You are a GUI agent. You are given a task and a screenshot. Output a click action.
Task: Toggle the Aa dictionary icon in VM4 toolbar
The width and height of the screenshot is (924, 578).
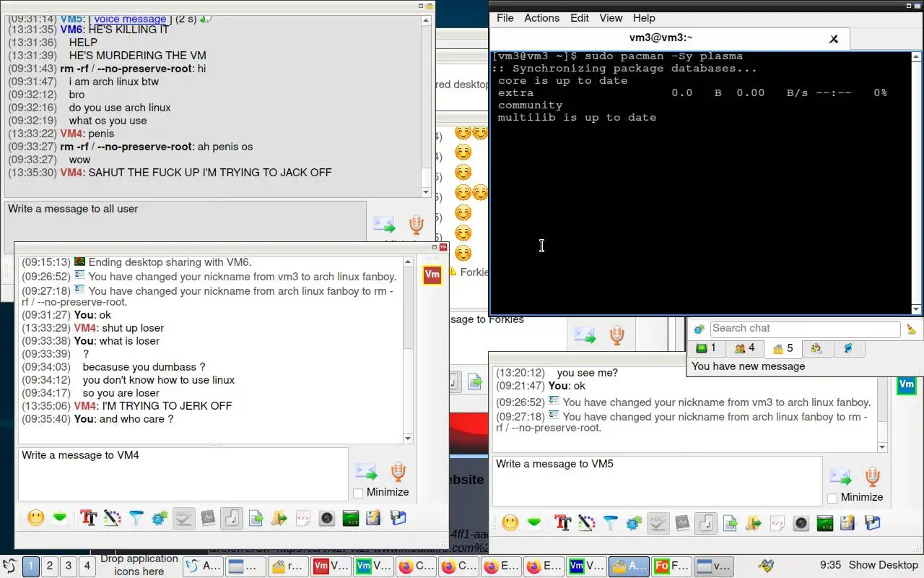coord(208,518)
